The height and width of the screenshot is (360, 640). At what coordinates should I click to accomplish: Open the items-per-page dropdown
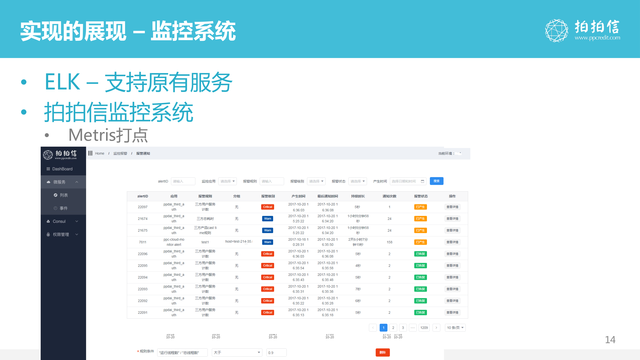455,328
